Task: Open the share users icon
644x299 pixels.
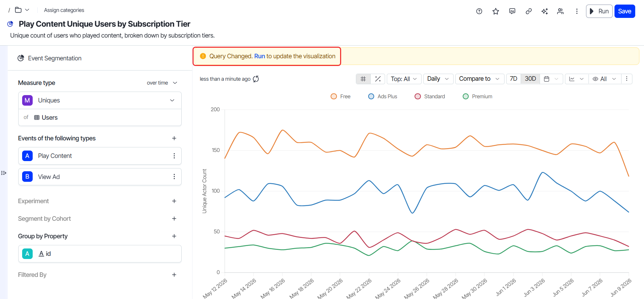Action: coord(560,11)
